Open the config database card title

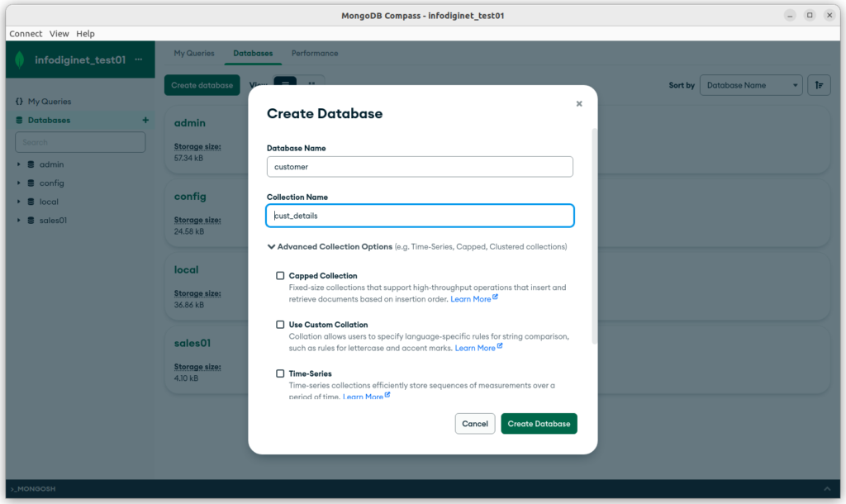pos(190,197)
